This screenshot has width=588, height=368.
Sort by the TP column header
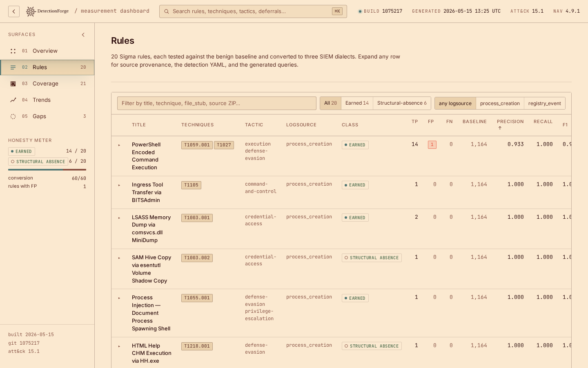[x=415, y=122]
